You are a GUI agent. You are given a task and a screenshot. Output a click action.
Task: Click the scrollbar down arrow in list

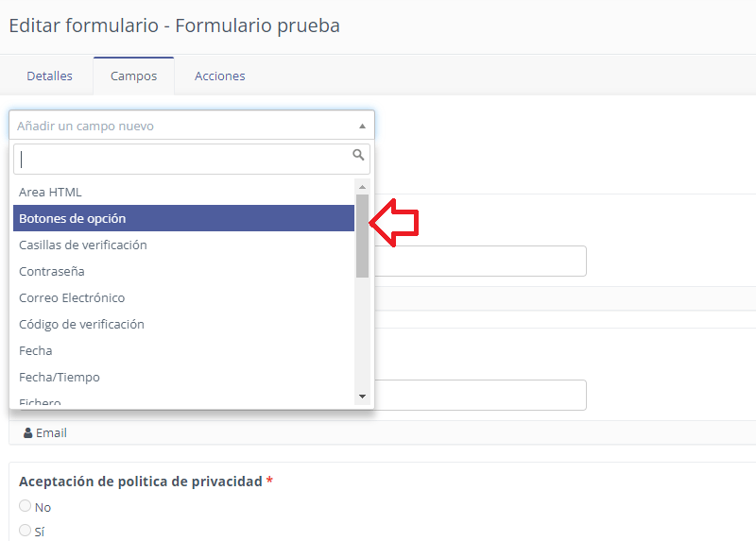(362, 397)
